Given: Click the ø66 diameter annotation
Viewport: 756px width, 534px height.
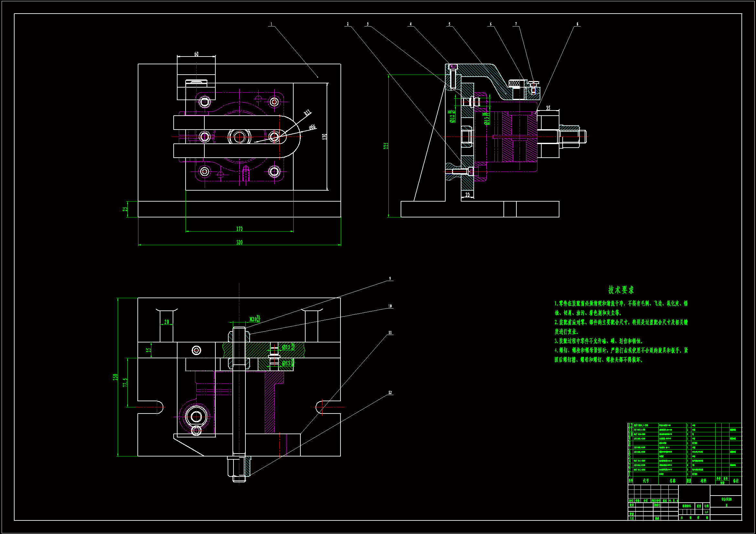Looking at the screenshot, I should coord(312,127).
